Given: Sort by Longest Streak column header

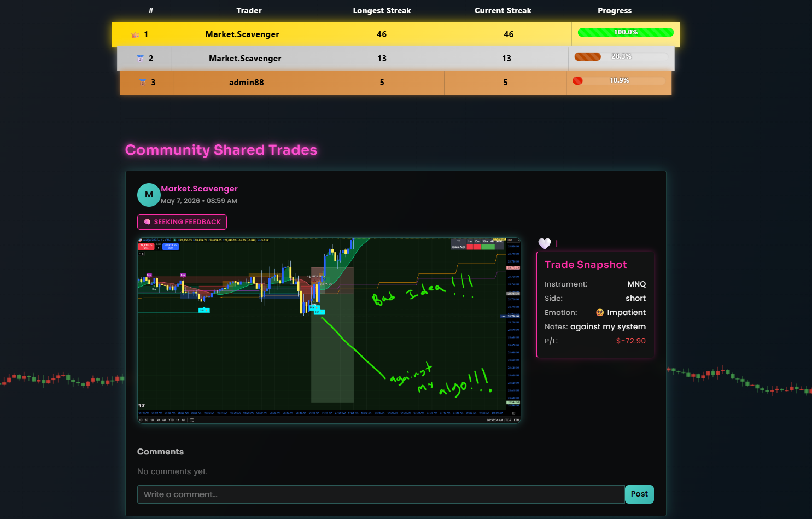Looking at the screenshot, I should click(382, 10).
